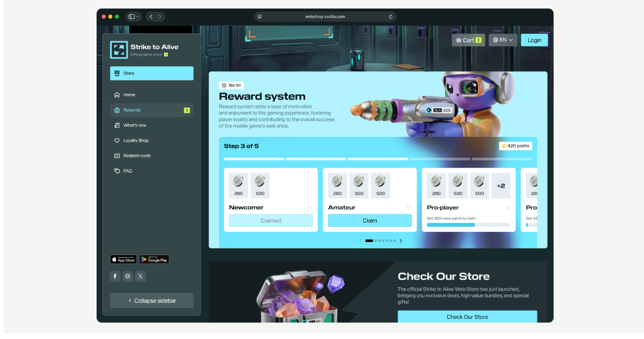644x339 pixels.
Task: Toggle the Safari sidebar panel icon
Action: coord(131,17)
